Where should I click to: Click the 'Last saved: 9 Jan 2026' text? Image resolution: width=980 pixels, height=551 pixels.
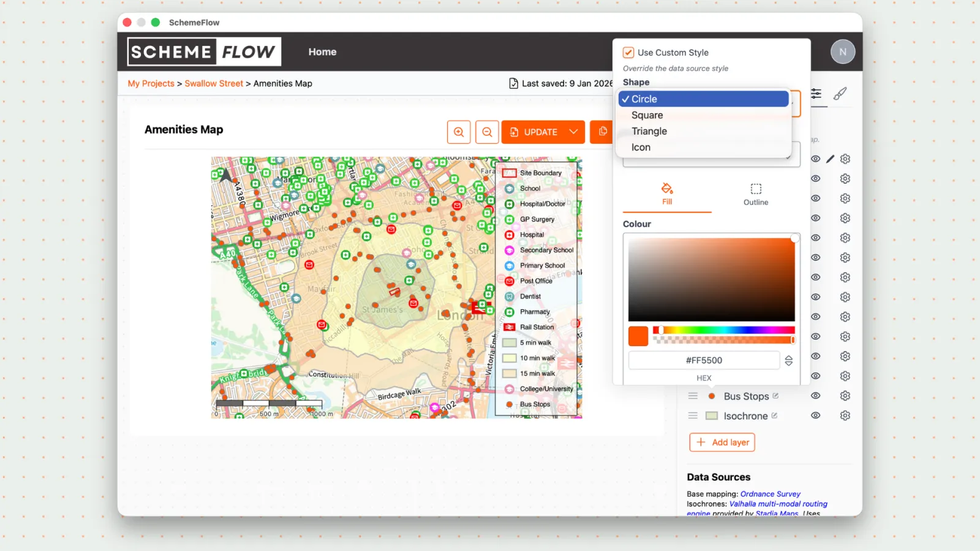pyautogui.click(x=567, y=84)
